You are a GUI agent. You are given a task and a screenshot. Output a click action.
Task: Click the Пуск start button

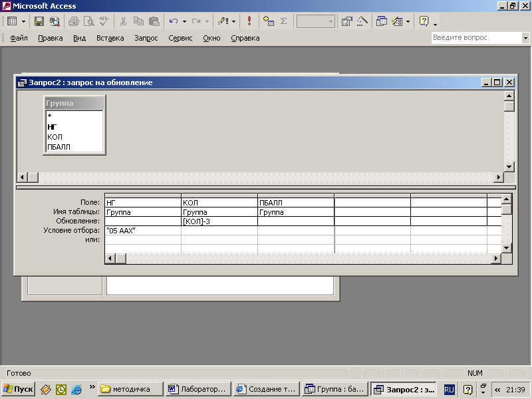pyautogui.click(x=18, y=389)
